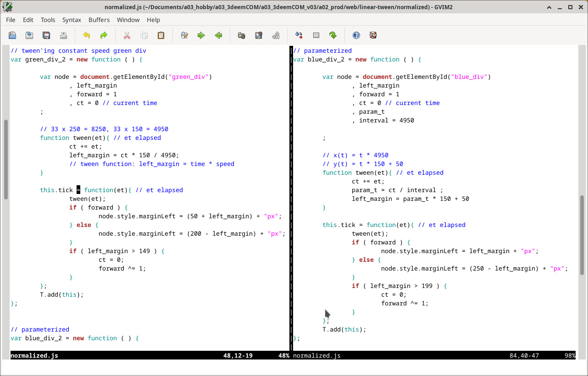Click the left pane vertical scrollbar thumb
The width and height of the screenshot is (588, 376).
click(x=6, y=159)
